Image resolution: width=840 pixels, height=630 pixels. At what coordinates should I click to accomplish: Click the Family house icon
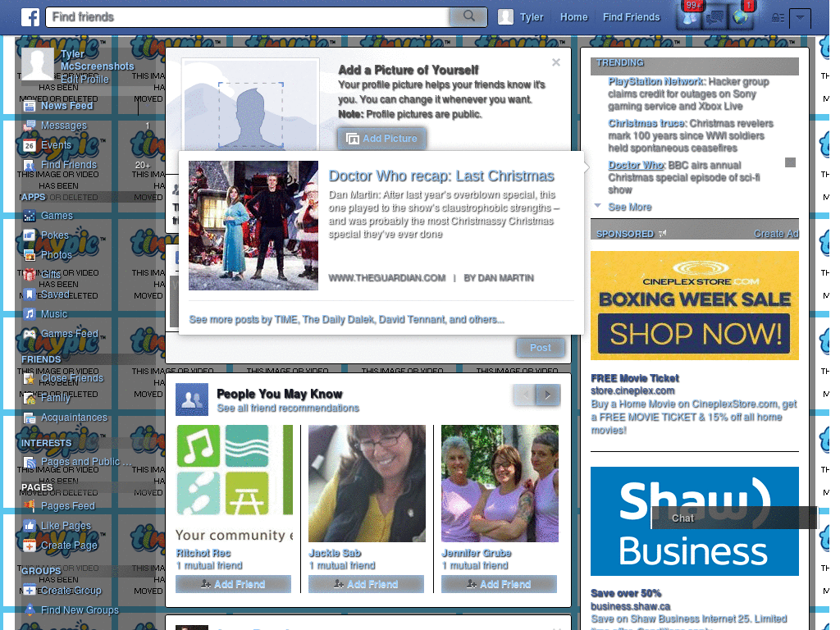(30, 399)
